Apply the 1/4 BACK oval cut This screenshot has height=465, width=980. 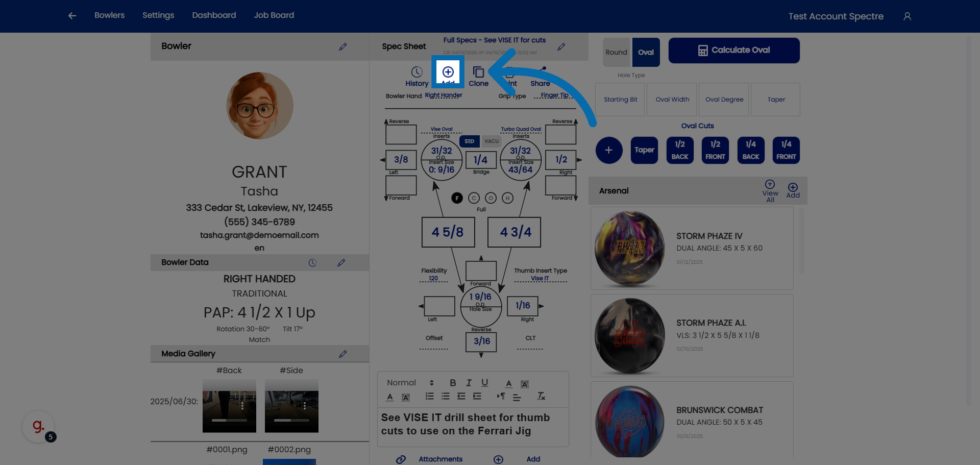[x=751, y=150]
